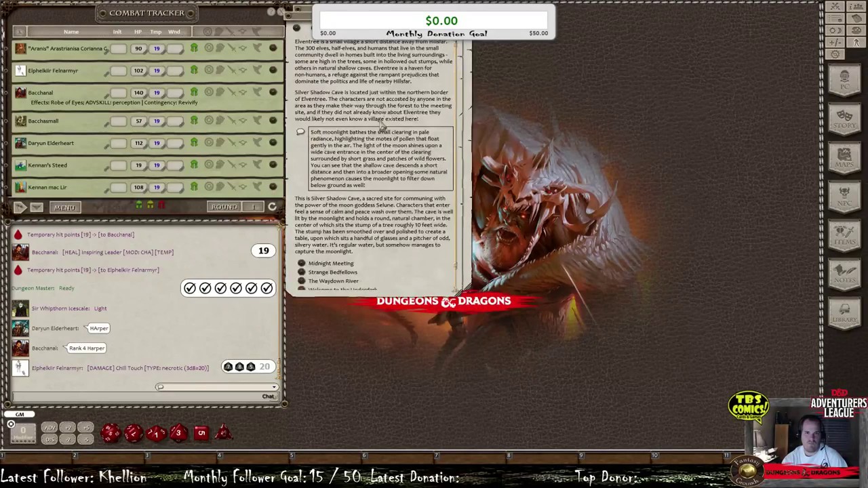Open the chat mode dropdown arrow
This screenshot has width=868, height=488.
click(x=274, y=387)
